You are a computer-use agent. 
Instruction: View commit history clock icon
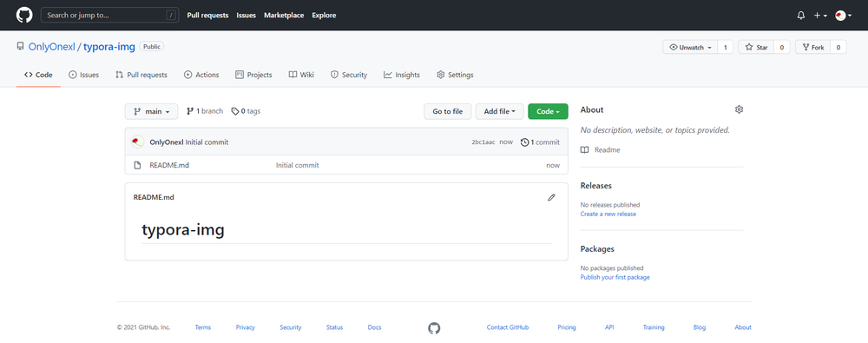tap(525, 142)
